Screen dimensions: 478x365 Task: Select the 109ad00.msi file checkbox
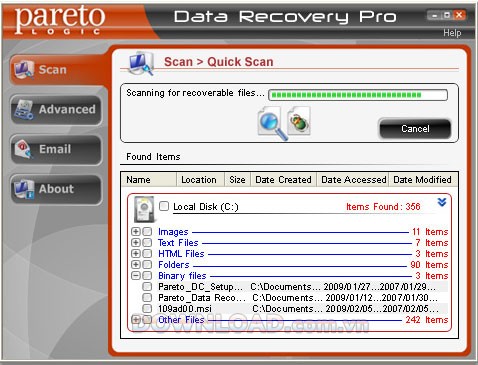click(x=147, y=308)
